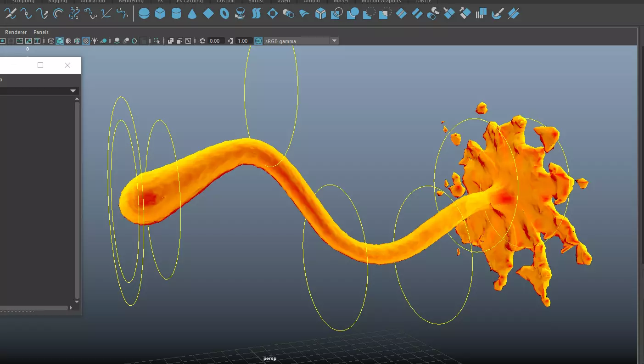644x364 pixels.
Task: Click the floating window vertical scrollbar
Action: coord(77,200)
